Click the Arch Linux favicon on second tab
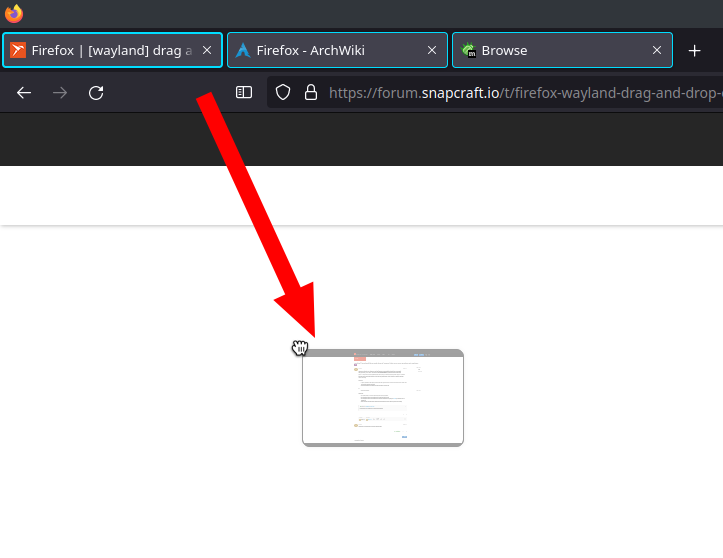Viewport: 723px width, 558px height. pyautogui.click(x=243, y=51)
